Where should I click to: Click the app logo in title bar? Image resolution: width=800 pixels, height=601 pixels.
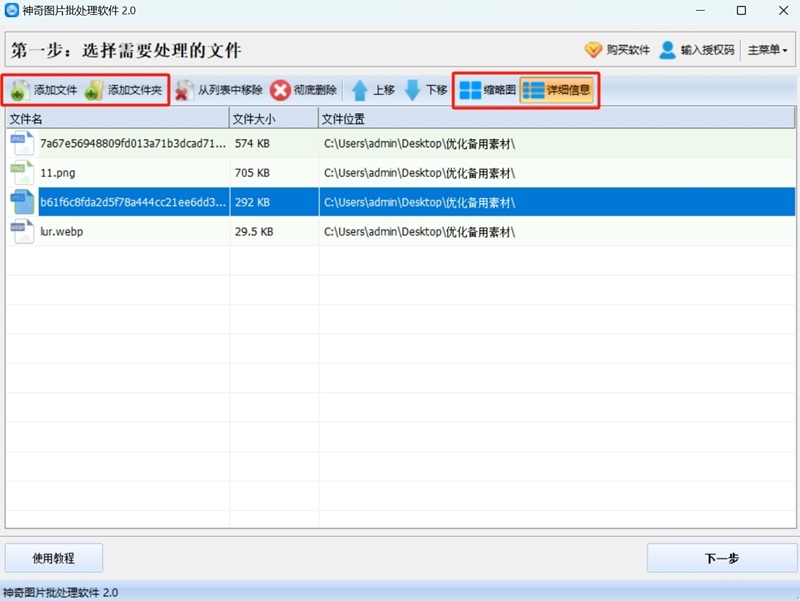click(11, 10)
